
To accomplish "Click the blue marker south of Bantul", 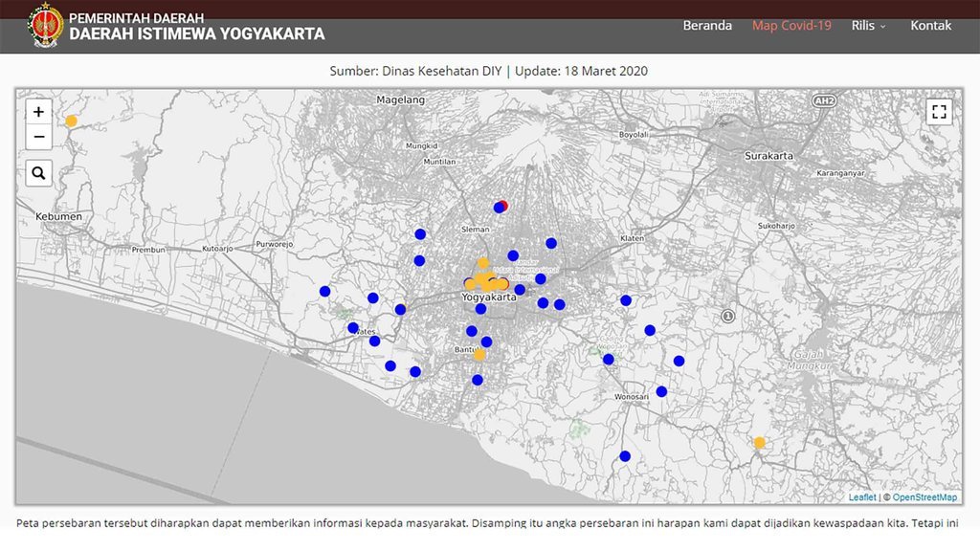I will 476,380.
